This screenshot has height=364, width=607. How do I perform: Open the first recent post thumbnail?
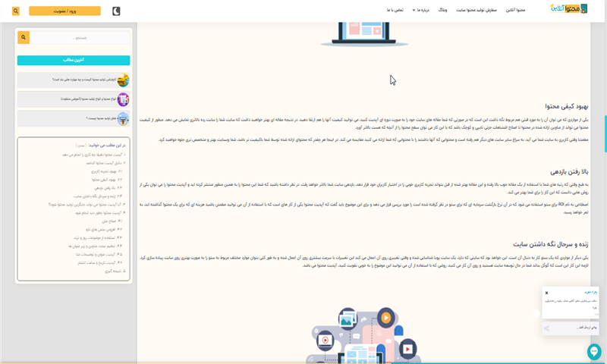(x=123, y=80)
